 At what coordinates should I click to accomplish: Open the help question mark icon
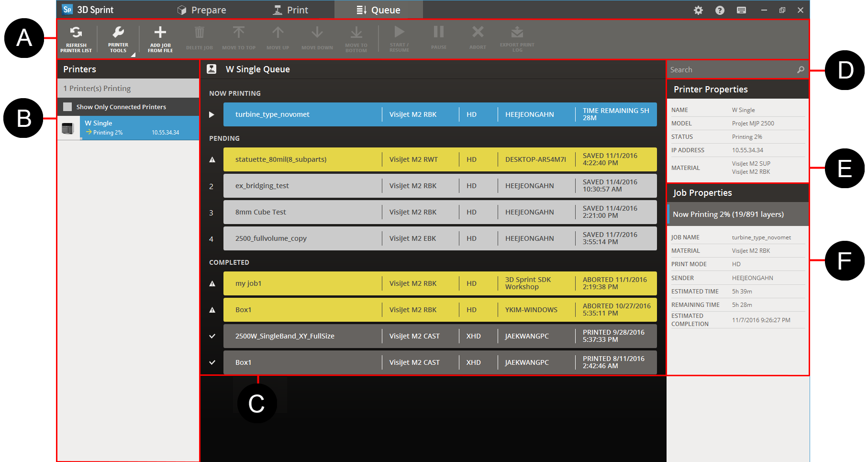point(720,10)
